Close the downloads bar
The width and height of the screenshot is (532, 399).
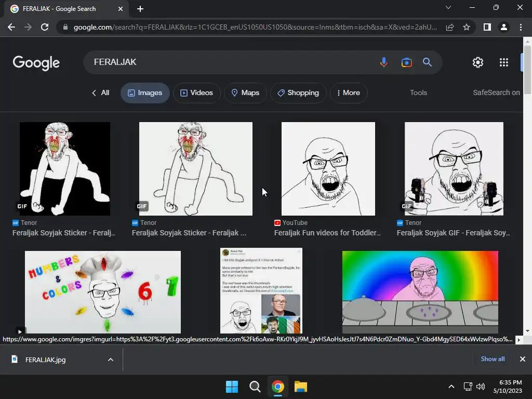pos(523,359)
